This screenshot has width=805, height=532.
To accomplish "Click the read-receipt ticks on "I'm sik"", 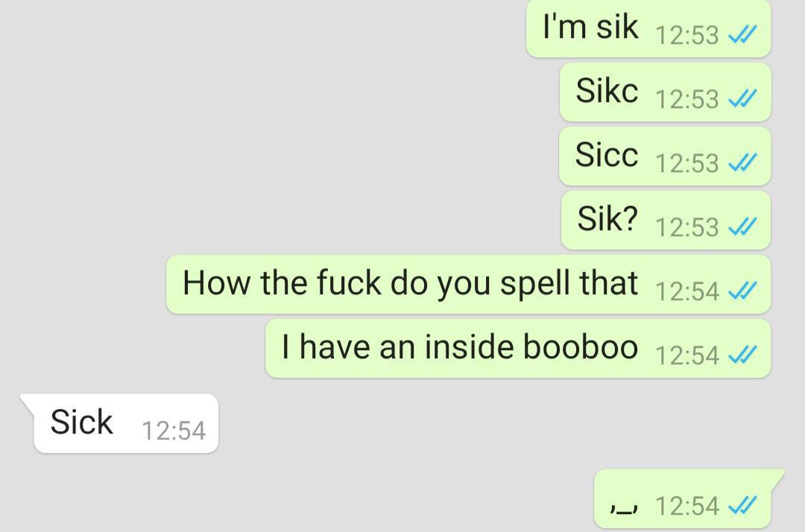I will tap(742, 35).
